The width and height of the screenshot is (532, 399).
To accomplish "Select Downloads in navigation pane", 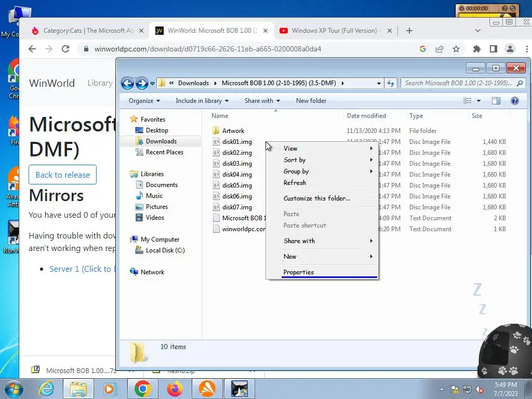I will point(156,141).
